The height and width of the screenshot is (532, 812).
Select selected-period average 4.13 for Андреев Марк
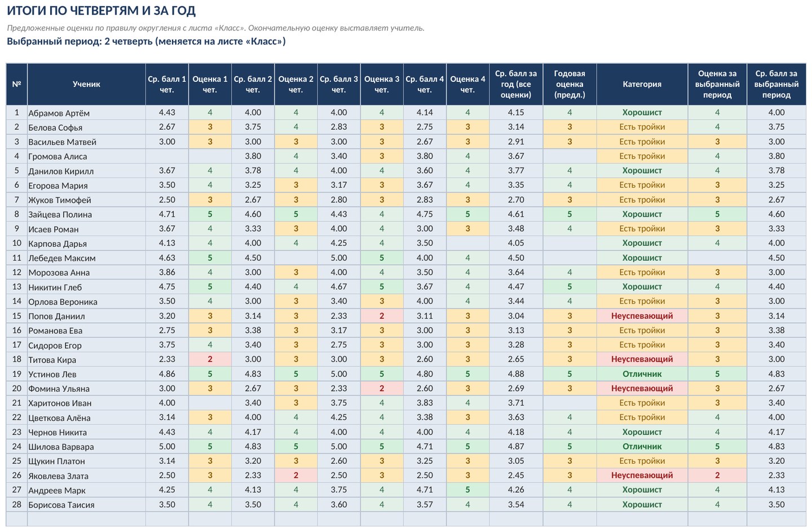[776, 490]
